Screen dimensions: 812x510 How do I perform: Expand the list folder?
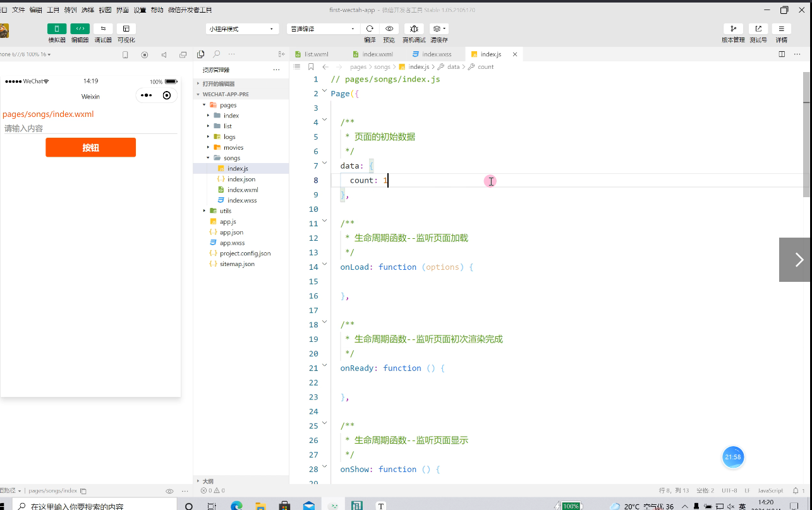tap(208, 126)
